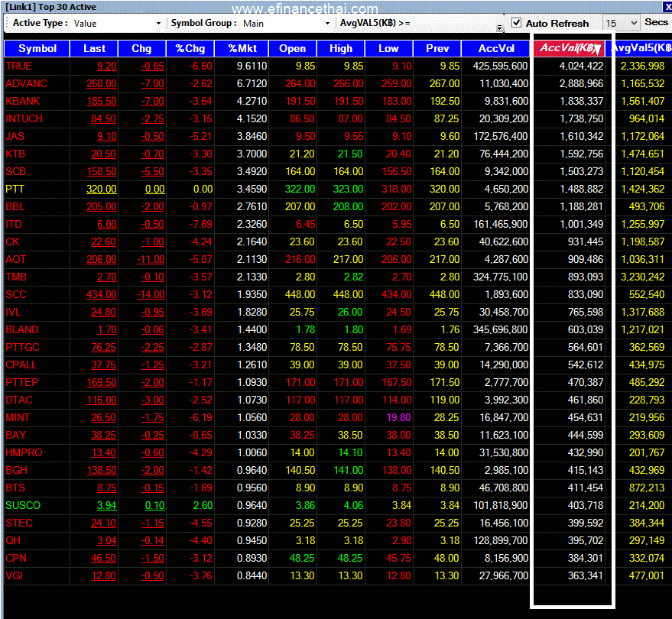Click AOT change value -11.00
This screenshot has width=672, height=619.
point(151,259)
